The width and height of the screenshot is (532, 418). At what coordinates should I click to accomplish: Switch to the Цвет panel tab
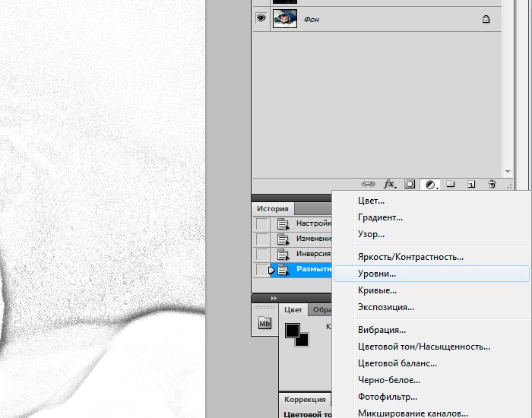pos(293,310)
